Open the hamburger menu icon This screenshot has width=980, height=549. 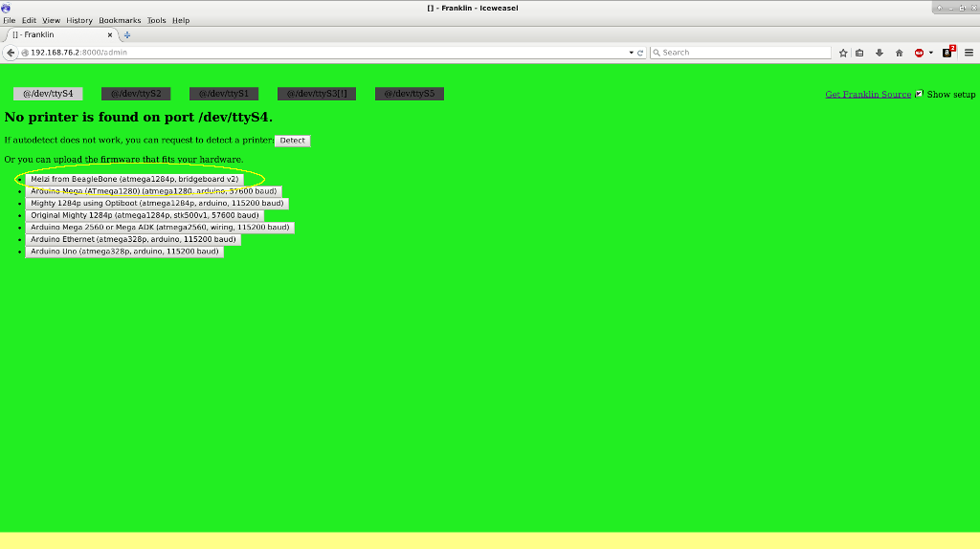969,53
